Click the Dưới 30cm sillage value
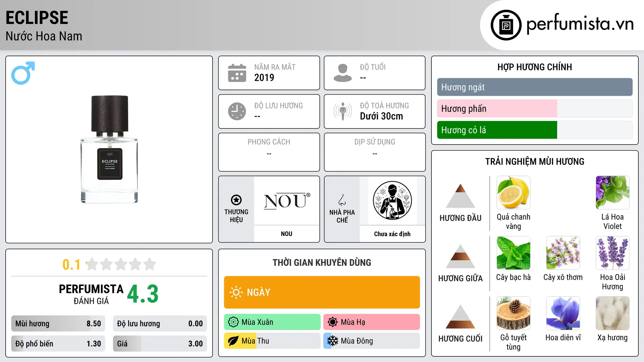This screenshot has height=362, width=644. pyautogui.click(x=381, y=116)
